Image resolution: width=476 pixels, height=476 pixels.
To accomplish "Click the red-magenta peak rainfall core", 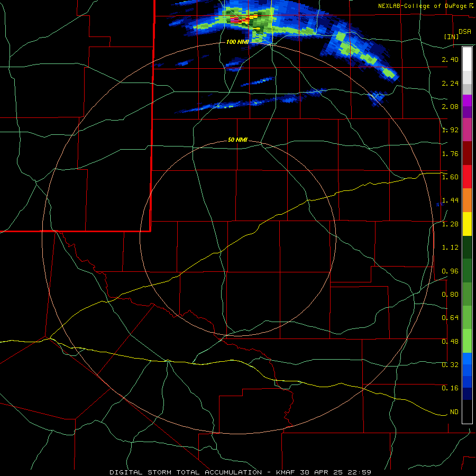I will coord(239,20).
